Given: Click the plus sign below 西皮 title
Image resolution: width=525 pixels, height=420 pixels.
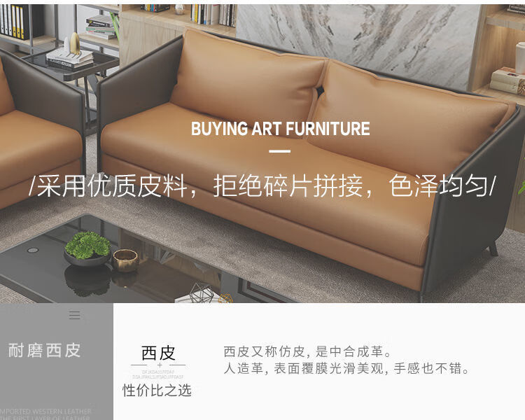Looking at the screenshot, I should click(160, 365).
